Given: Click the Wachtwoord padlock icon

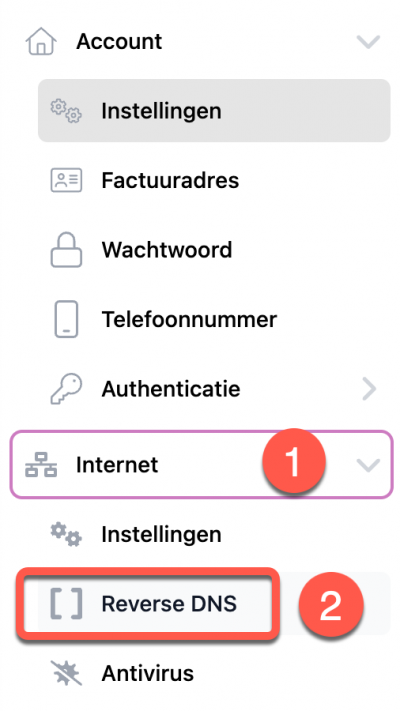Looking at the screenshot, I should [66, 249].
